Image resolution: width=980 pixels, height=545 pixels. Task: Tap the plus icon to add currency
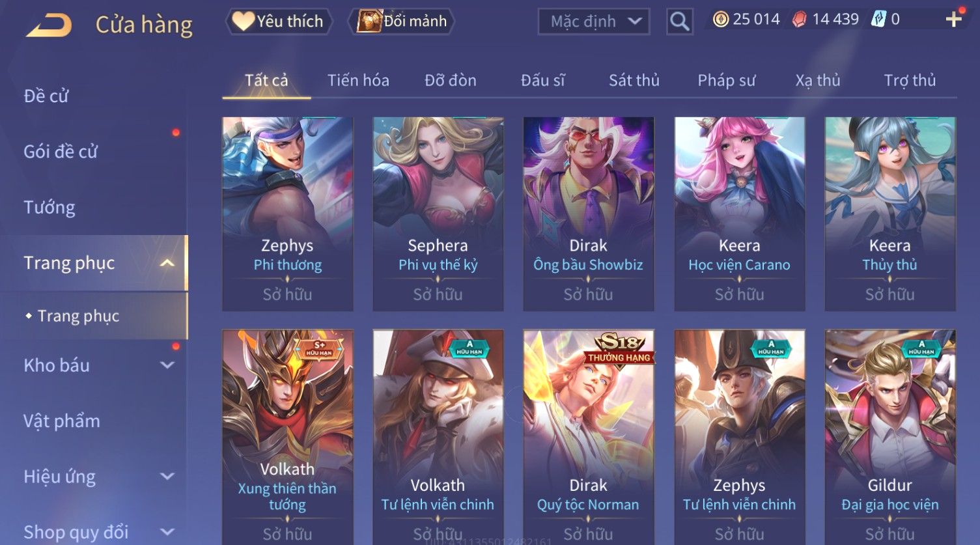[954, 20]
